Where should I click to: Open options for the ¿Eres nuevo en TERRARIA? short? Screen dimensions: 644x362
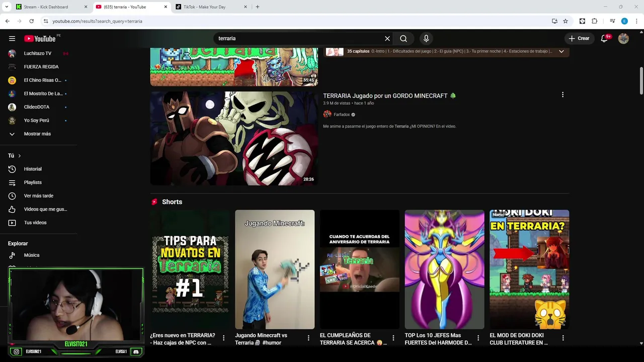[223, 338]
